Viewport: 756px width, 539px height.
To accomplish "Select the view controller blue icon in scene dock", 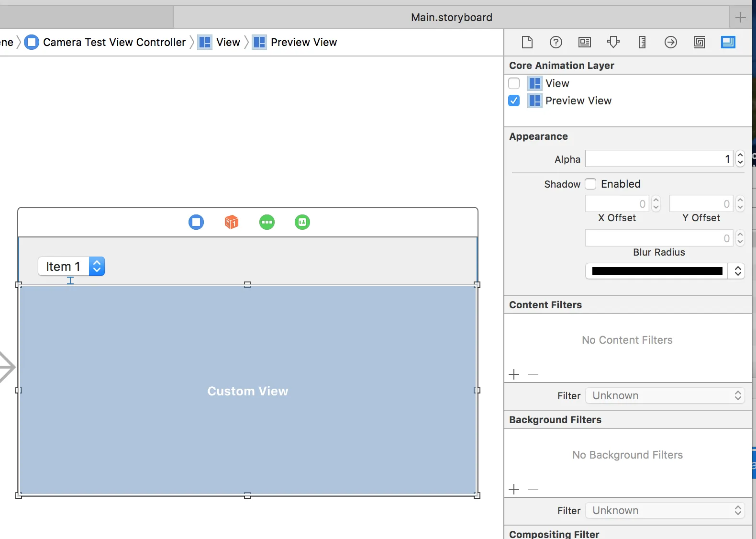I will click(x=196, y=222).
